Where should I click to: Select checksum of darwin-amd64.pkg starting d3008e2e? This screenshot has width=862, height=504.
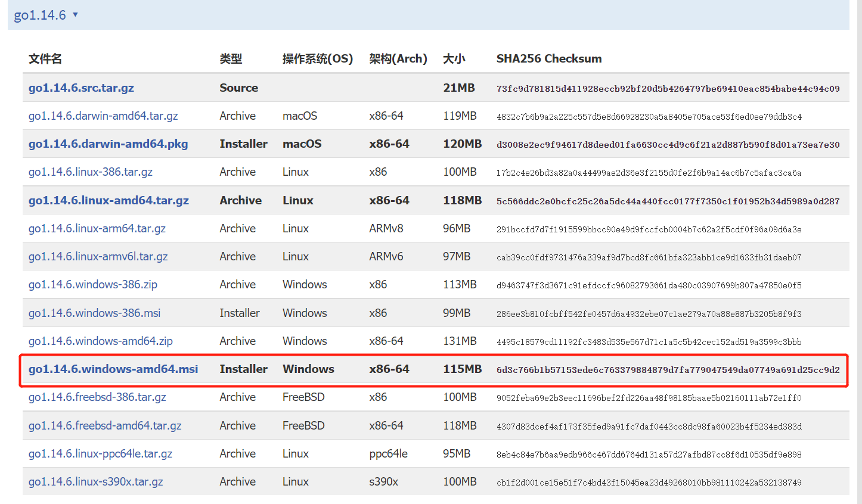(668, 145)
